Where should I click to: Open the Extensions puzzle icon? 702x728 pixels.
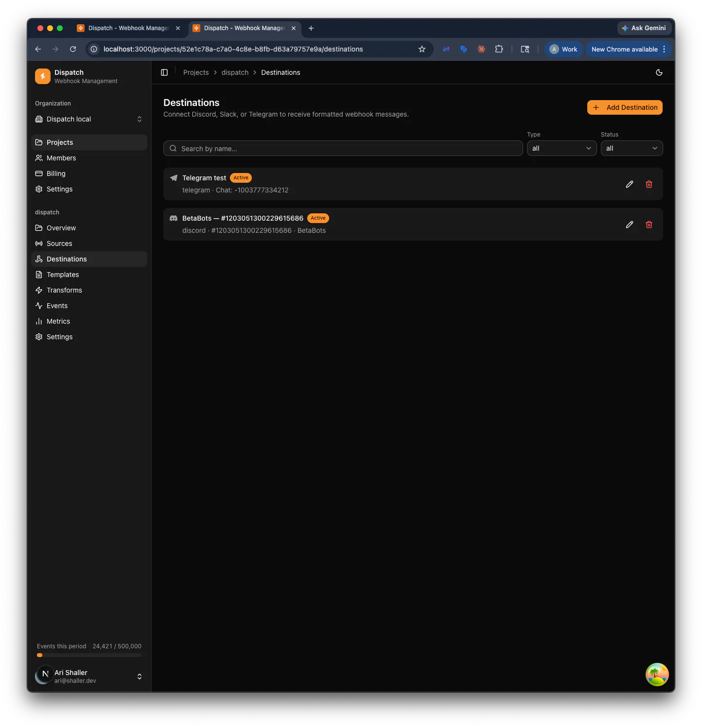pyautogui.click(x=499, y=49)
